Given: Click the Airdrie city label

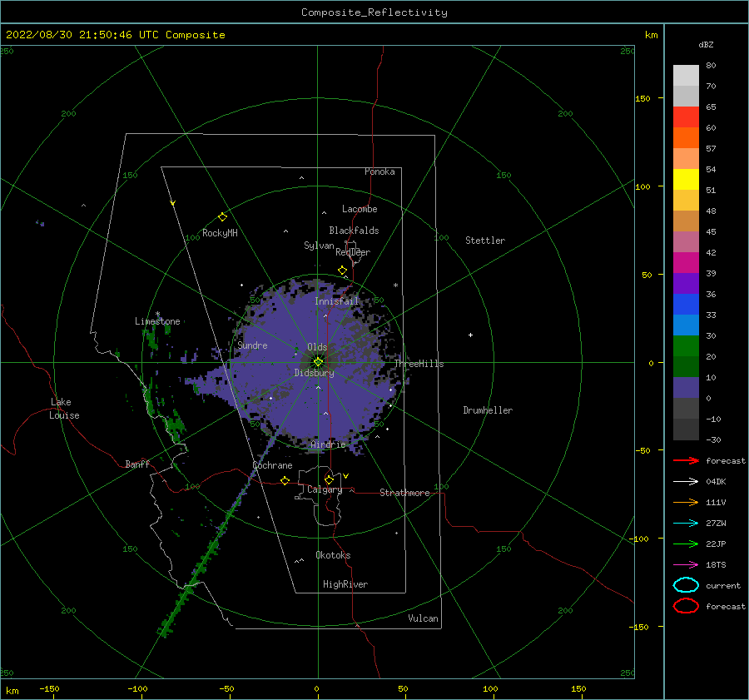Looking at the screenshot, I should (x=328, y=444).
